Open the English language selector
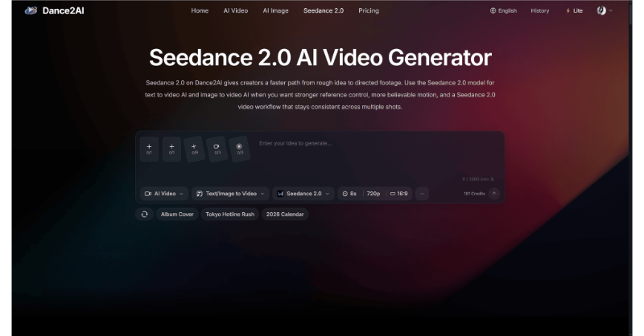The image size is (644, 336). pyautogui.click(x=503, y=10)
